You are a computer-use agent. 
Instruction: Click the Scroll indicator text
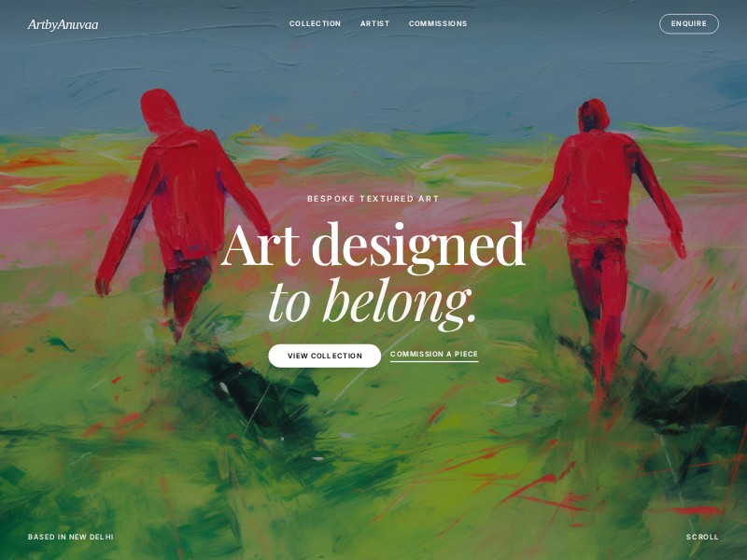coord(702,537)
